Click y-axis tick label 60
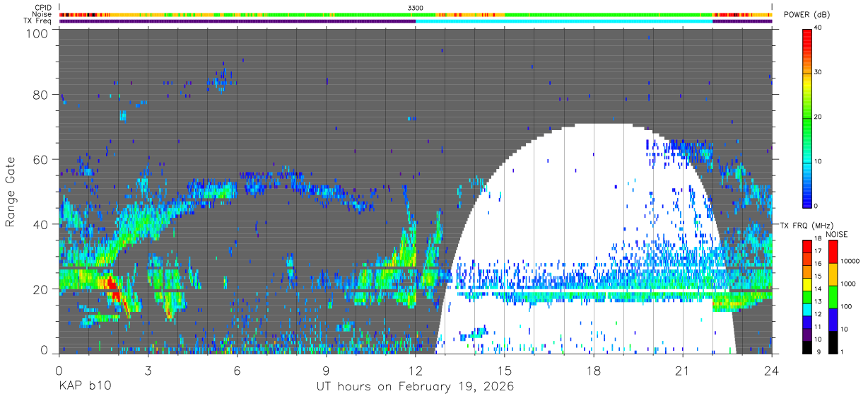The height and width of the screenshot is (401, 868). 42,159
